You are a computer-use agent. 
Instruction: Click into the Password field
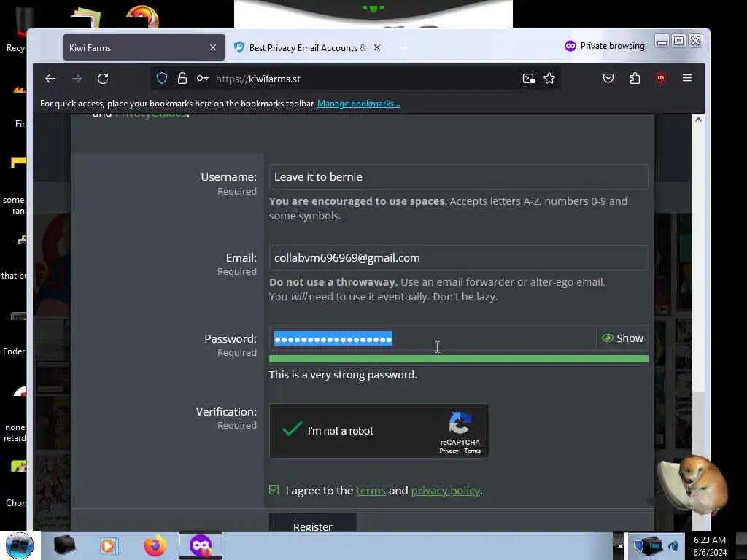pyautogui.click(x=433, y=338)
